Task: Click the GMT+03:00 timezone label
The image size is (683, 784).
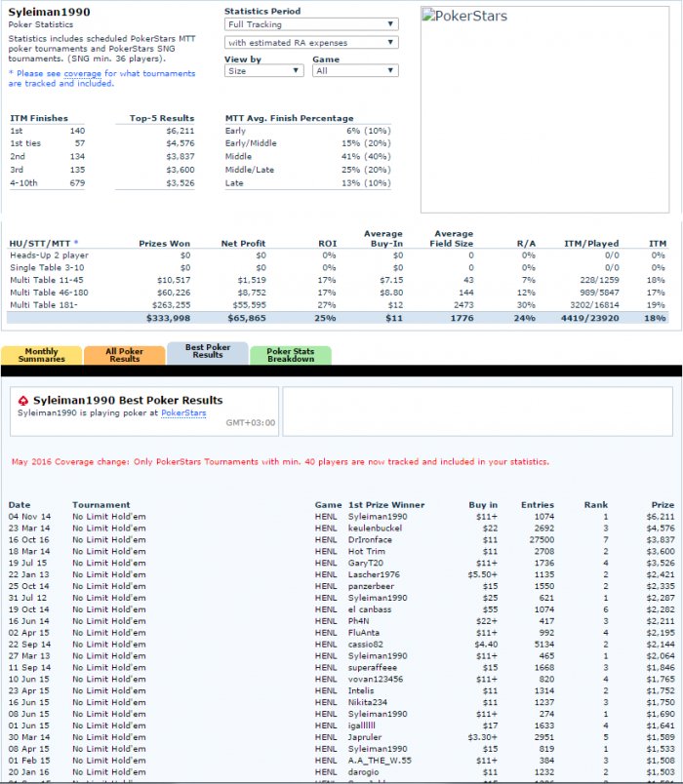Action: 250,423
